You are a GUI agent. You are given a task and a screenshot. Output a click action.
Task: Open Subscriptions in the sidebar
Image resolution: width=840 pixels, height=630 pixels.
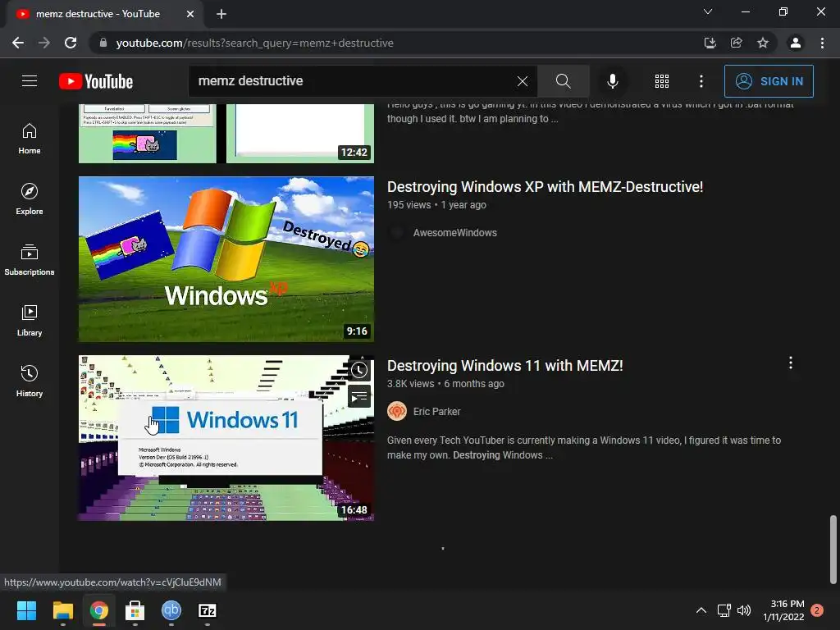tap(30, 260)
